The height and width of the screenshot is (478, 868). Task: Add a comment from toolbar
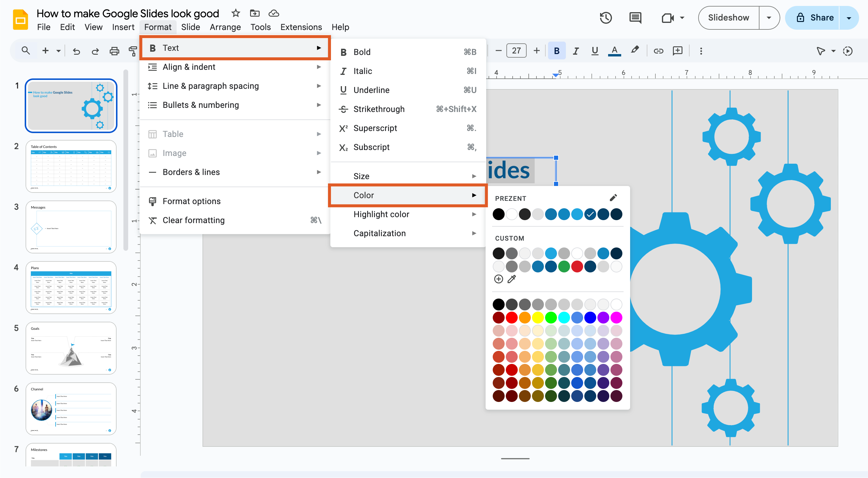678,51
